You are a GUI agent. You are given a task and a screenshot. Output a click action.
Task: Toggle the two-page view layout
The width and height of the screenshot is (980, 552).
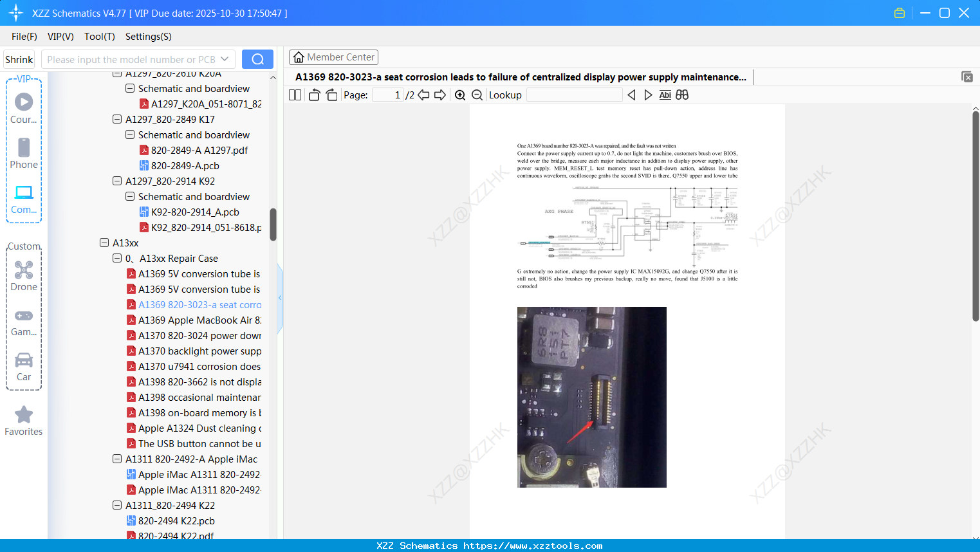[x=295, y=95]
